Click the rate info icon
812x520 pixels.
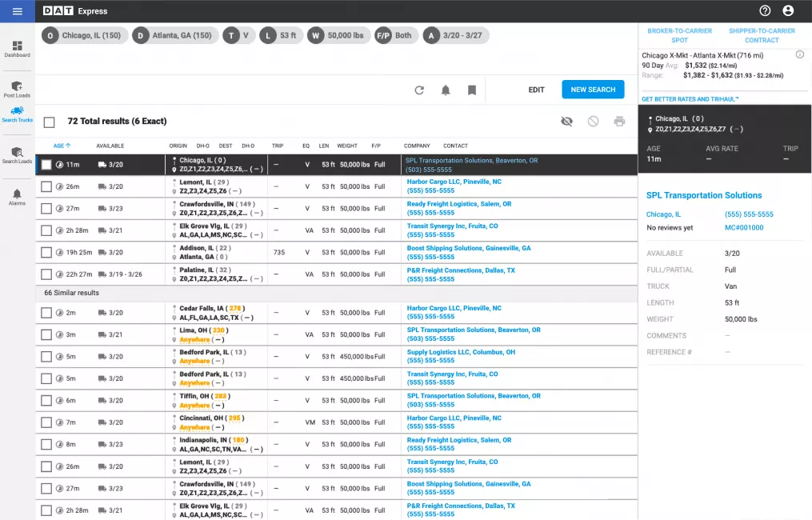(800, 54)
